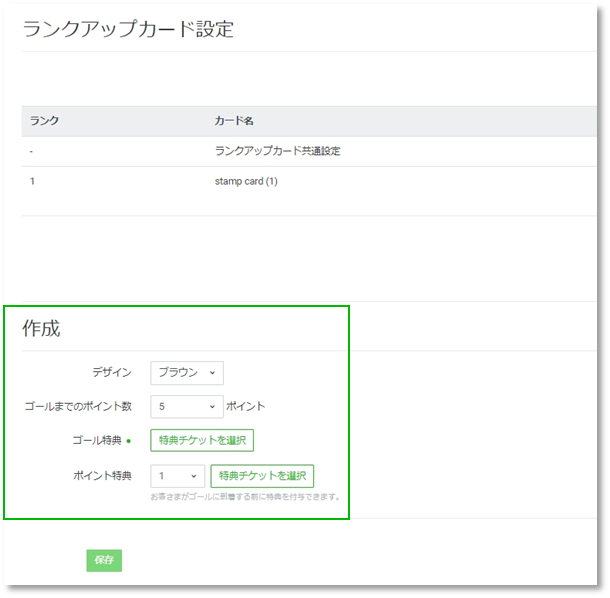Click the ゴールまでのポイント数 field label
Screen dimensions: 610x598
78,407
